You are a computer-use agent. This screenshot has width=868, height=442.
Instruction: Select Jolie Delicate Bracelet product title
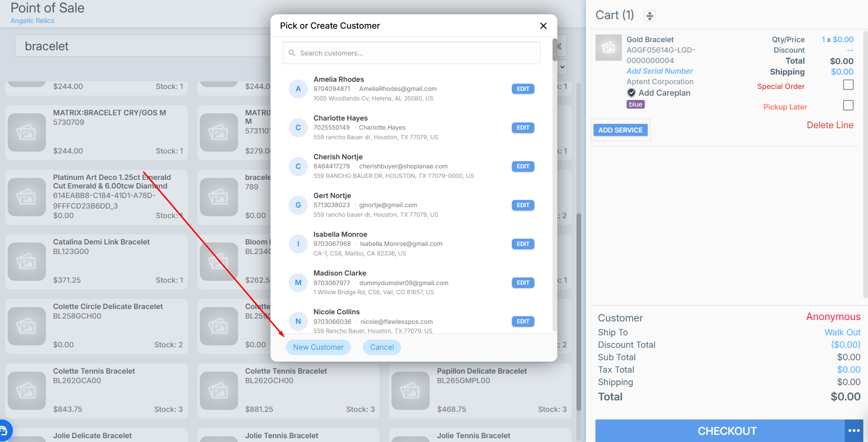pos(92,436)
